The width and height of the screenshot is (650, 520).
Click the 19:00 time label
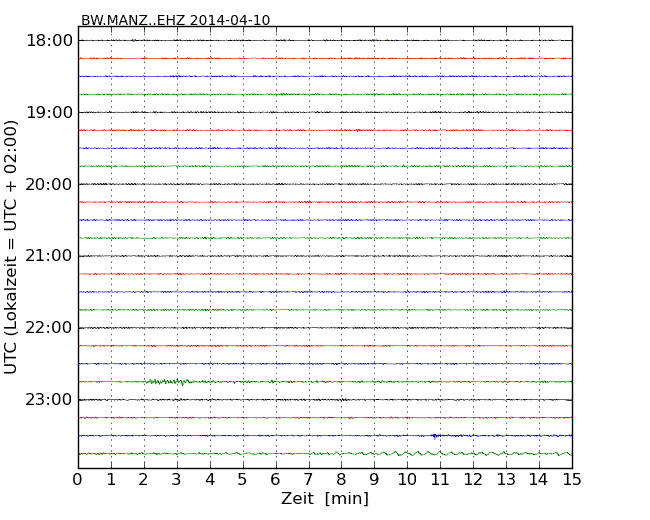pyautogui.click(x=49, y=112)
